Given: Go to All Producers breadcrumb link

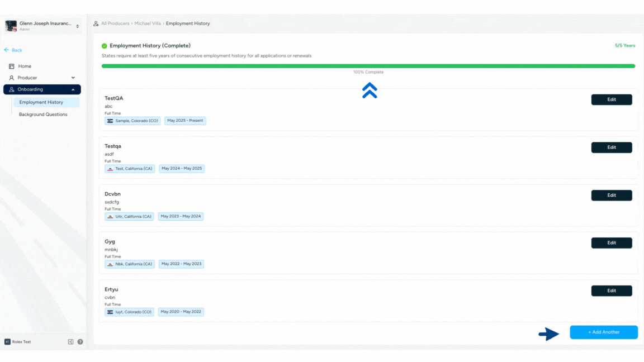Looking at the screenshot, I should tap(115, 24).
